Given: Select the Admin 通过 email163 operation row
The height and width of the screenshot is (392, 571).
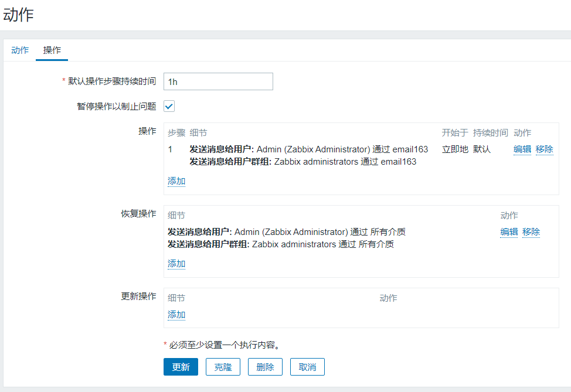Looking at the screenshot, I should click(x=309, y=149).
